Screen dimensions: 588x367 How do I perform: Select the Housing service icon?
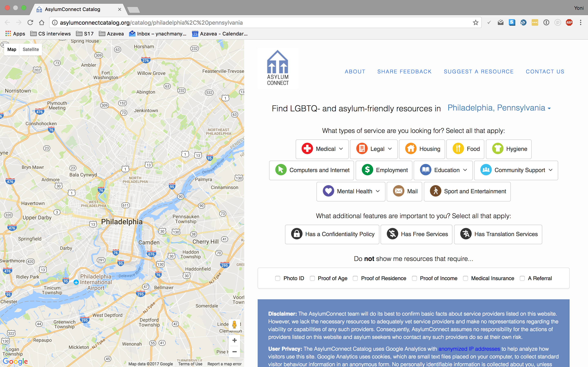tap(411, 149)
